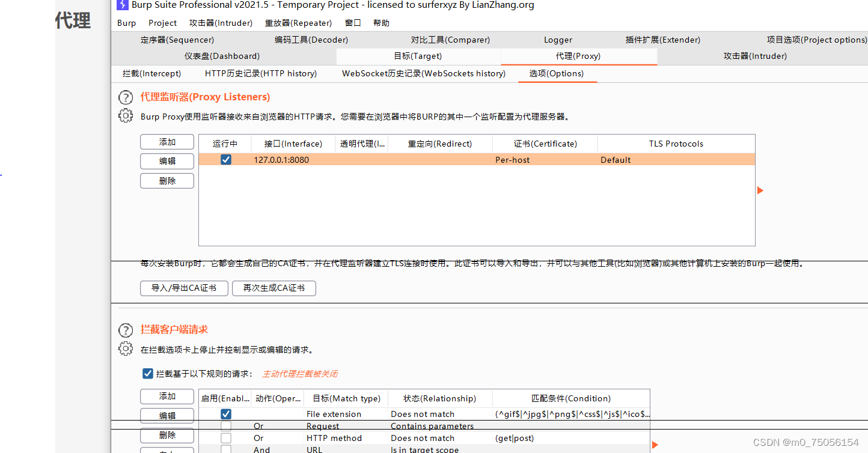Image resolution: width=868 pixels, height=453 pixels.
Task: Select the 代理(Proxy) tab
Action: [578, 56]
